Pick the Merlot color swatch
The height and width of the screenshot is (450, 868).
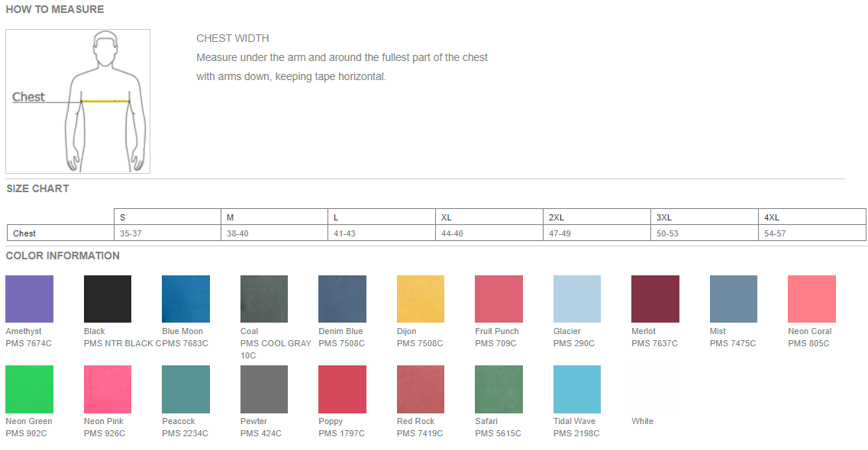pyautogui.click(x=655, y=299)
